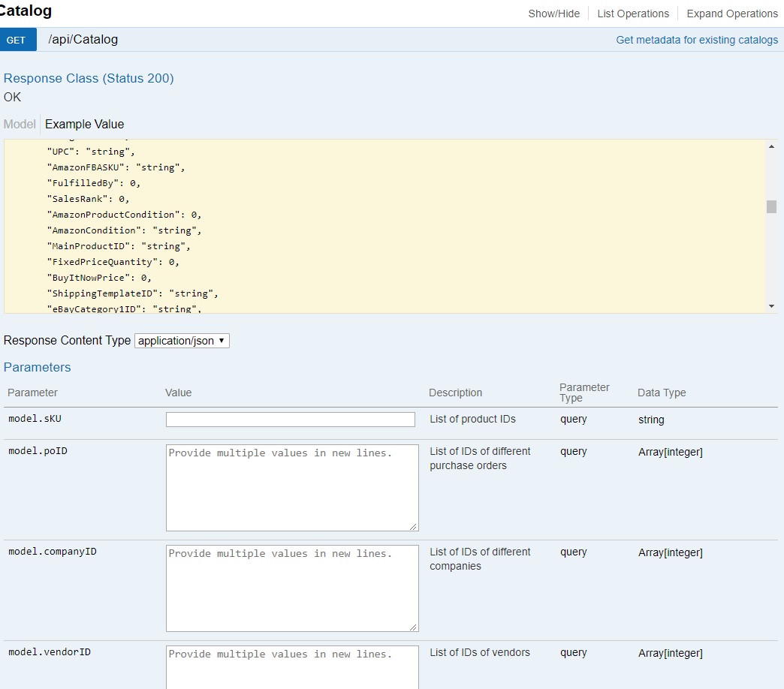784x689 pixels.
Task: Click Array[integer] data type for model.companyID
Action: coord(670,552)
